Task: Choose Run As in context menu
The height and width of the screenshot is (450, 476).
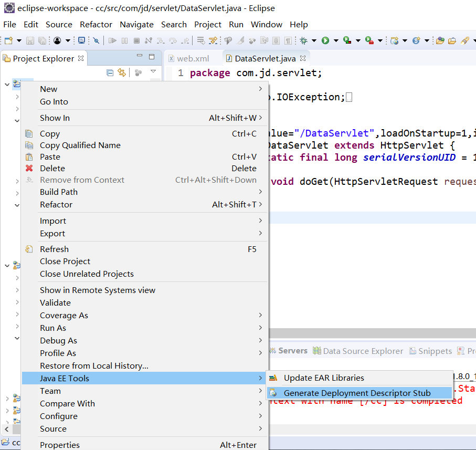Action: (x=144, y=328)
